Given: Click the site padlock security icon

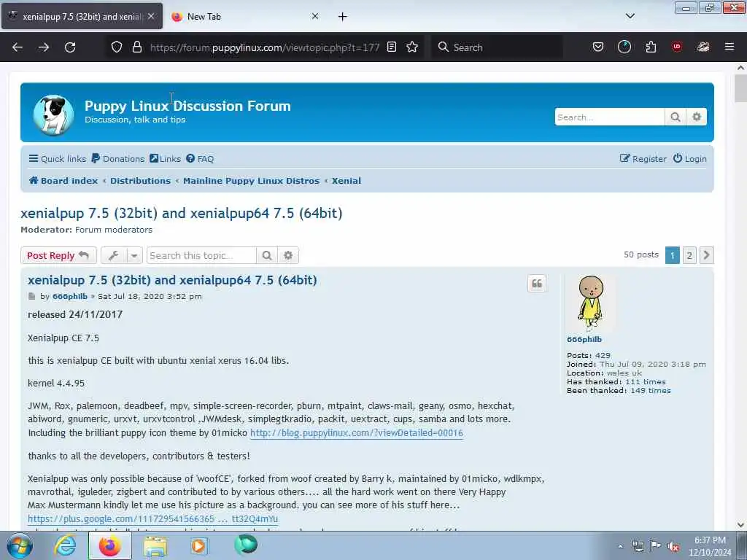Looking at the screenshot, I should pyautogui.click(x=137, y=47).
